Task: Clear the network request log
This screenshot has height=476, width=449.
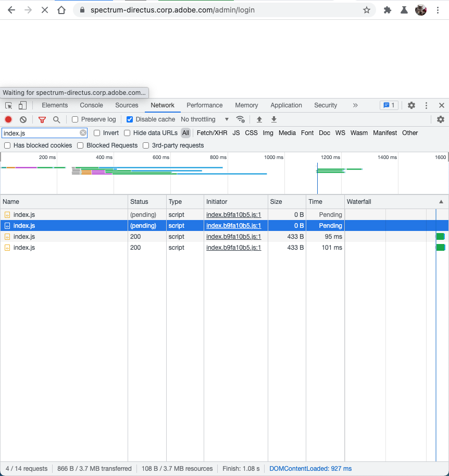Action: (22, 119)
